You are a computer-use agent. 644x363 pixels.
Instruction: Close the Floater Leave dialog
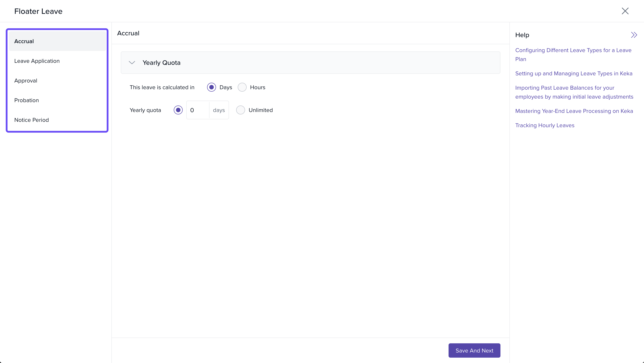[x=625, y=11]
